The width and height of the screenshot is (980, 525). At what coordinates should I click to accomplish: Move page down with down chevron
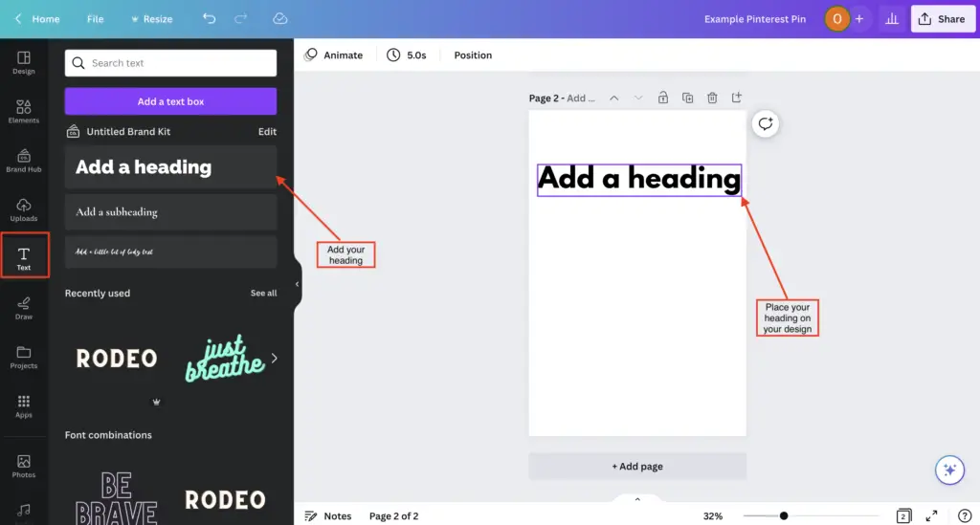[x=638, y=98]
